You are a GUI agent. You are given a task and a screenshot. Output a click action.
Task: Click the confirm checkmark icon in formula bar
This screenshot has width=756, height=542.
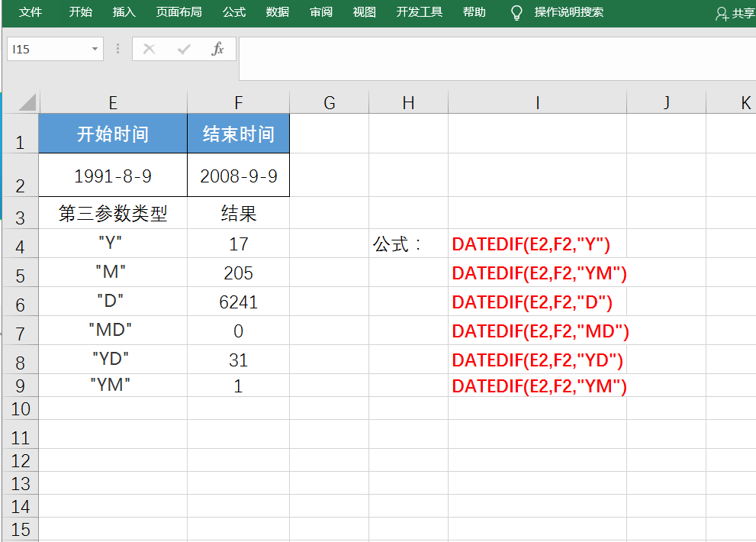pyautogui.click(x=184, y=49)
